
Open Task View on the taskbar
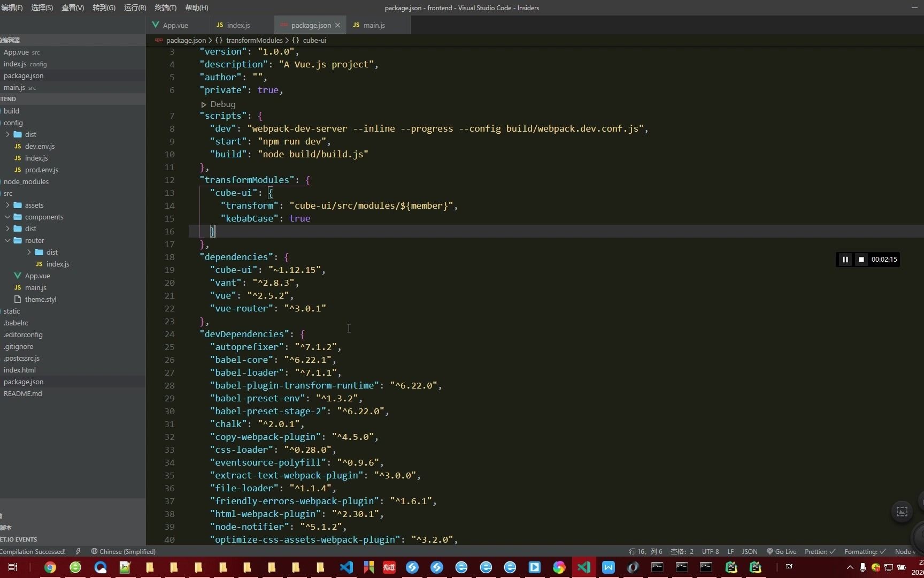point(13,567)
